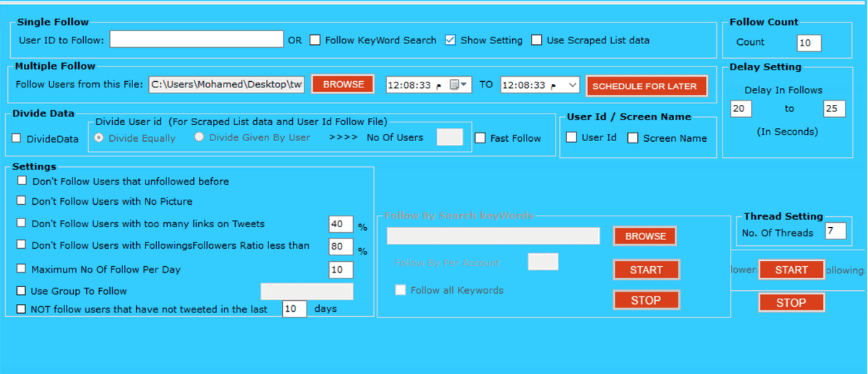Viewport: 868px width, 374px height.
Task: Enable Don't Follow Users that unfollowed before
Action: tap(22, 181)
